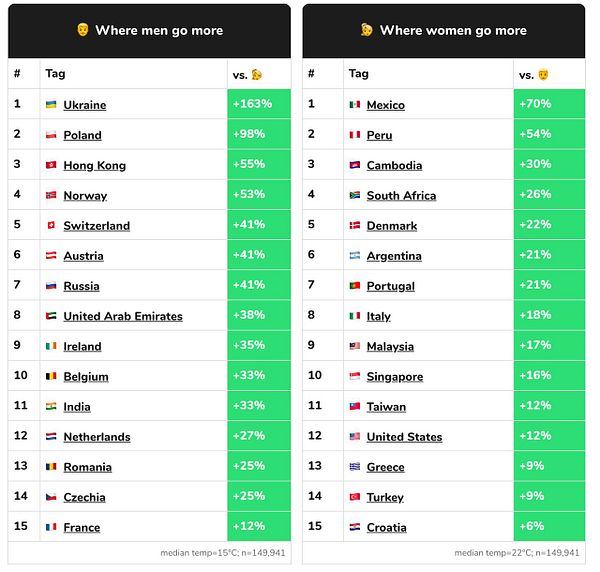
Task: Open the United Arab Emirates link
Action: click(x=123, y=316)
